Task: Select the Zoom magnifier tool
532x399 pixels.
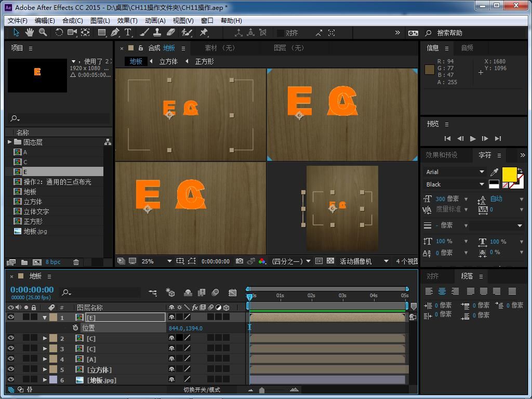Action: click(x=43, y=32)
